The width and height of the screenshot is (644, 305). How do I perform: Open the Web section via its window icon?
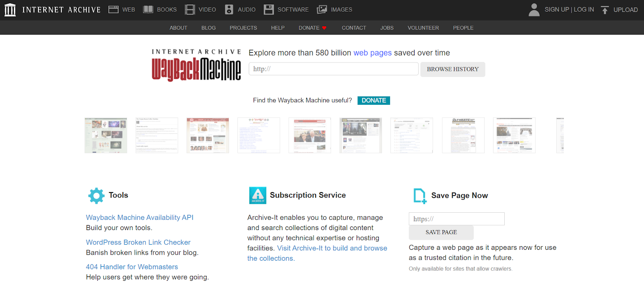(x=114, y=9)
